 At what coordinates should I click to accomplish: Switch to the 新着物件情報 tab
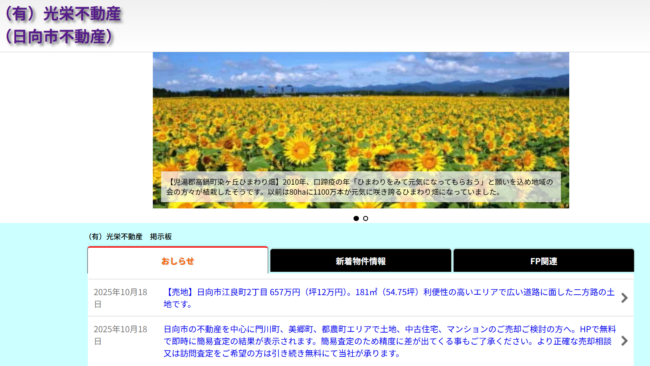click(x=361, y=261)
